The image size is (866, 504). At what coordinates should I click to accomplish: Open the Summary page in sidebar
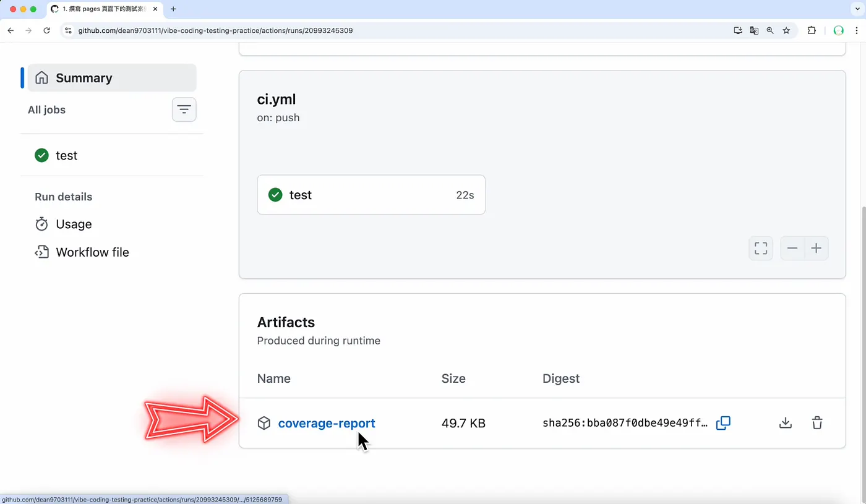click(x=112, y=78)
